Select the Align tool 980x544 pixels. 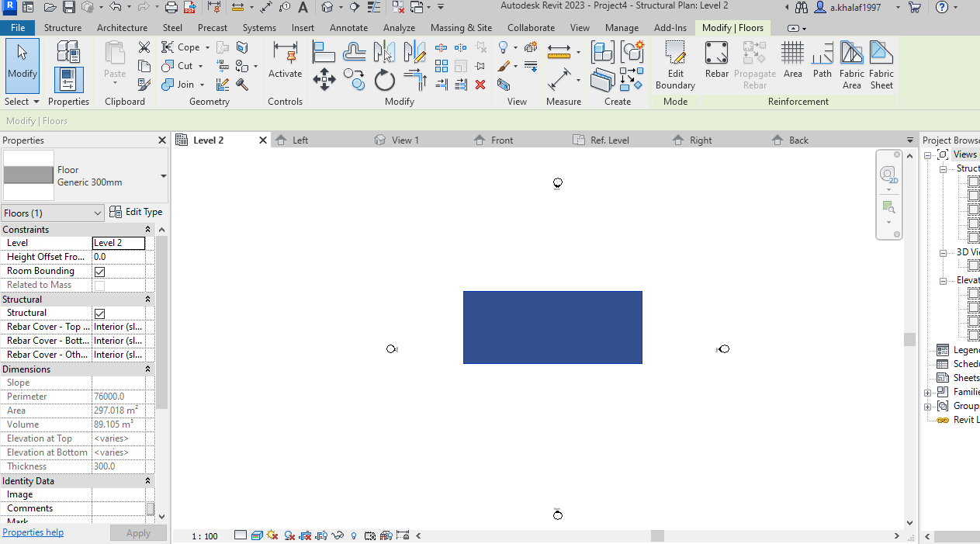coord(324,51)
